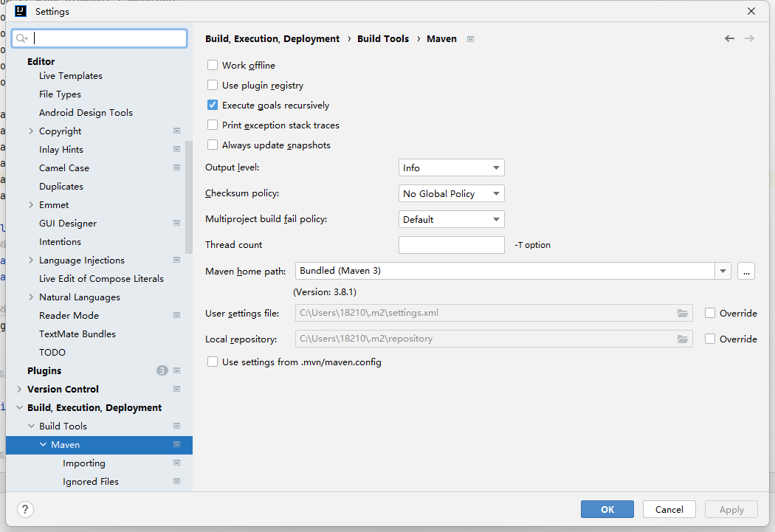Screen dimensions: 775x532
Task: Click the project icon beside Build Tools
Action: click(x=176, y=426)
